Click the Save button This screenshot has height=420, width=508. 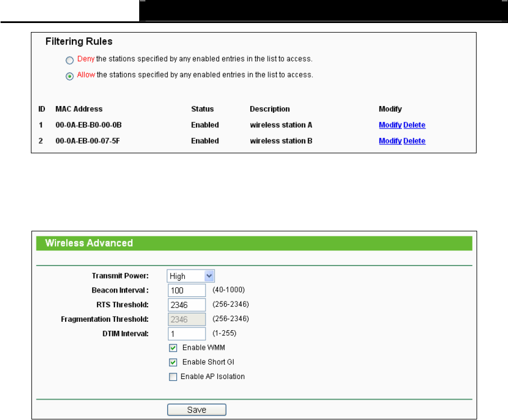196,410
